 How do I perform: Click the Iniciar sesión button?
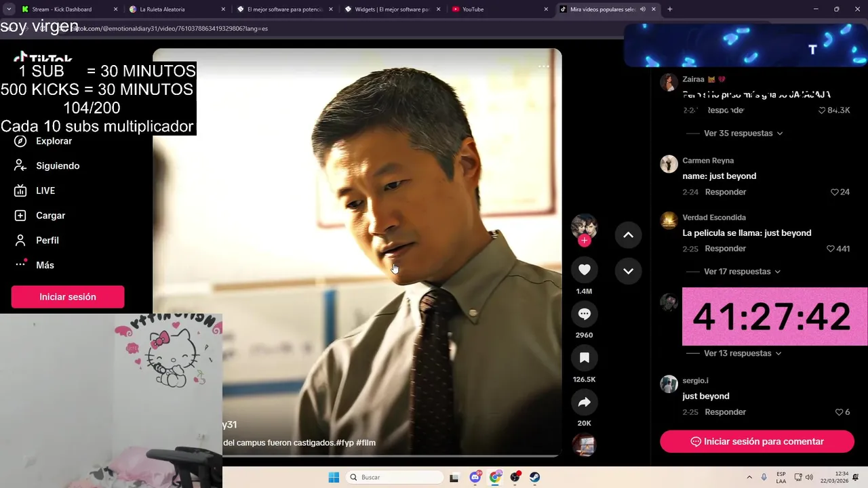(x=68, y=297)
